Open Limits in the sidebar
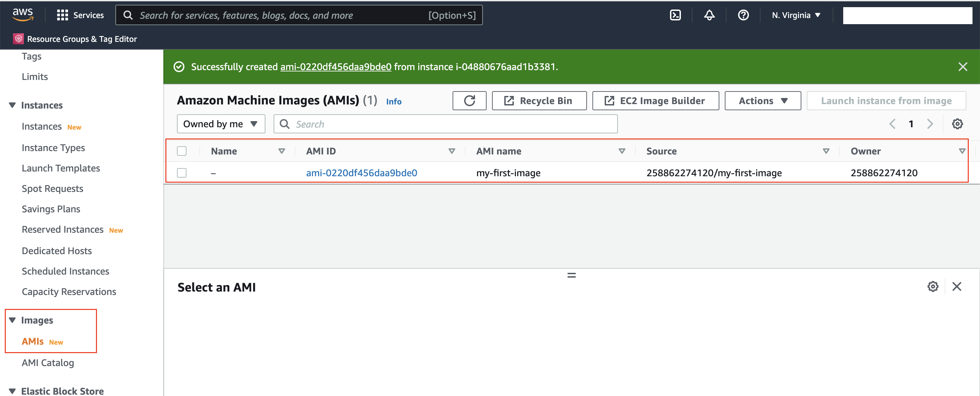Viewport: 980px width, 396px height. click(35, 77)
